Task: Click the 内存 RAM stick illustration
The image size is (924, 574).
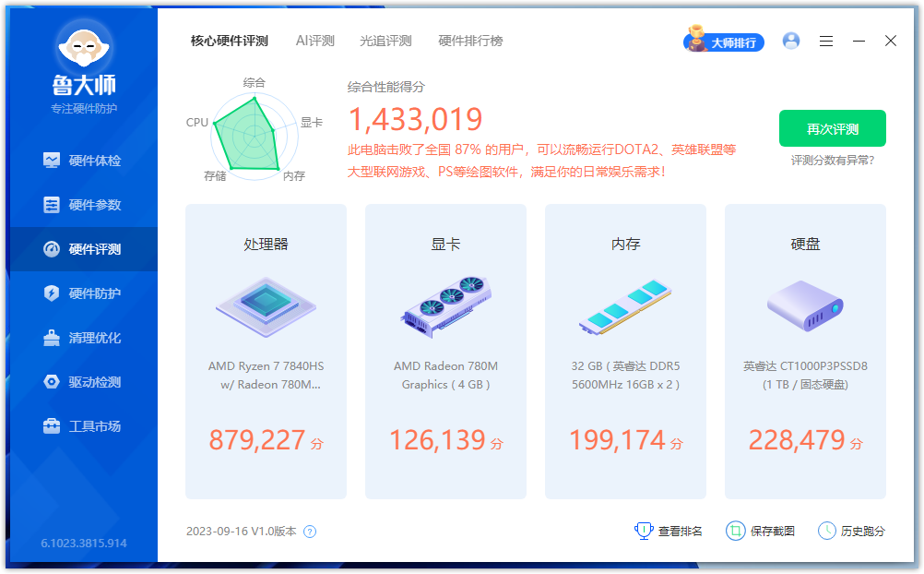Action: pyautogui.click(x=625, y=307)
